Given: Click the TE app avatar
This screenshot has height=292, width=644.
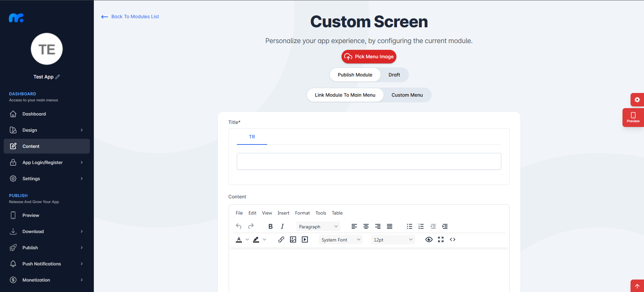Looking at the screenshot, I should 47,49.
